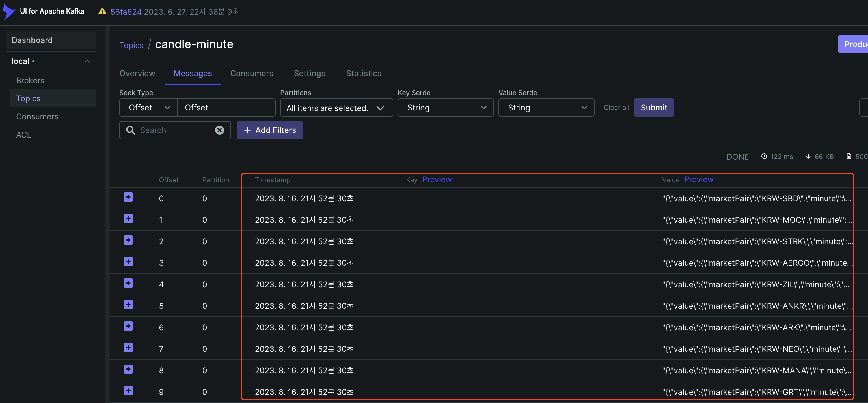Open the Value Serde String dropdown
The height and width of the screenshot is (403, 868).
click(x=546, y=108)
